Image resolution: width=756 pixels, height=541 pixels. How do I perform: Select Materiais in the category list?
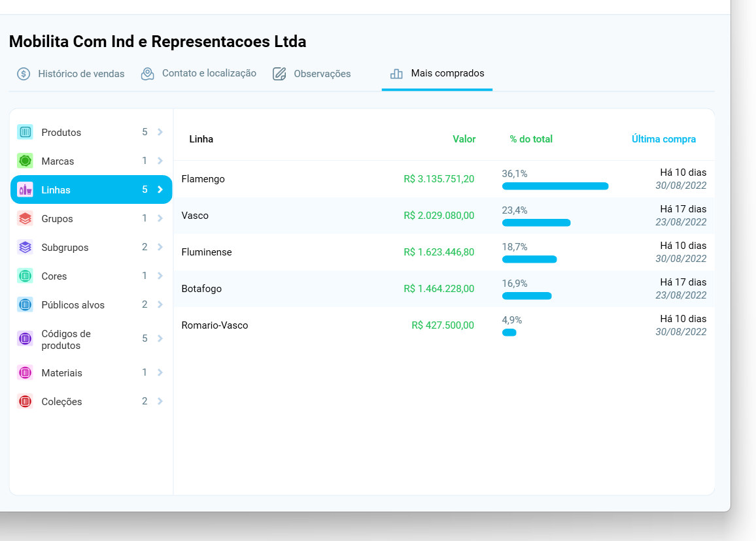[x=91, y=372]
